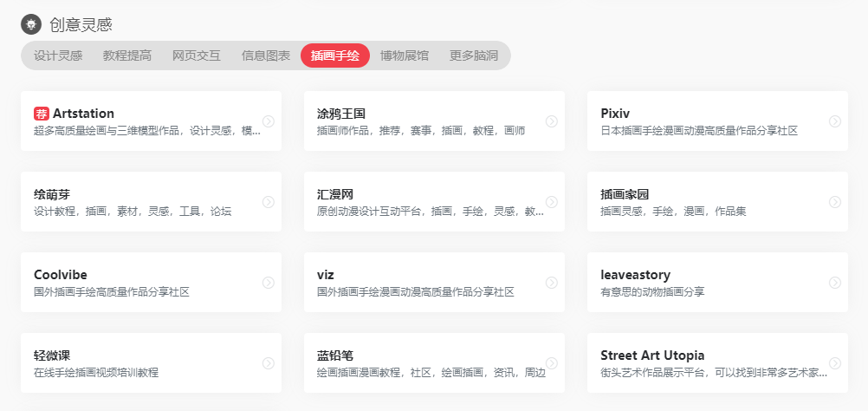Visit the leaveastory link
This screenshot has height=411, width=868.
pos(636,275)
